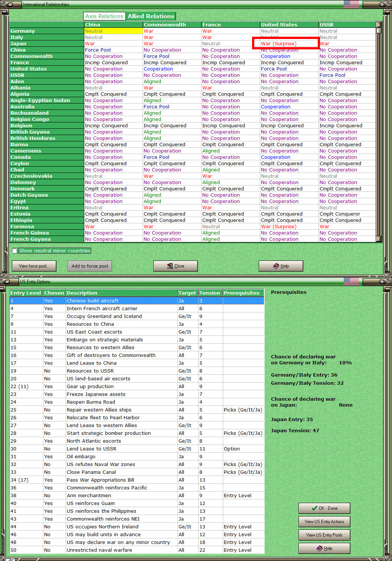Select the Embargo on strategic materials option
Screen dimensions: 392x561
pyautogui.click(x=137, y=340)
